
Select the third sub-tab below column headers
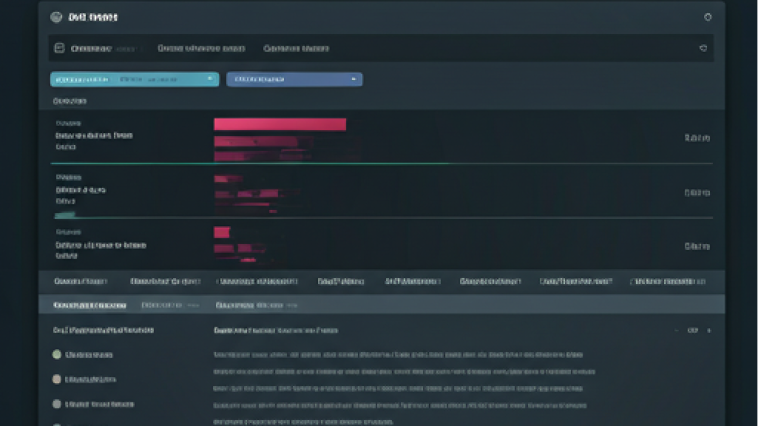coord(257,305)
